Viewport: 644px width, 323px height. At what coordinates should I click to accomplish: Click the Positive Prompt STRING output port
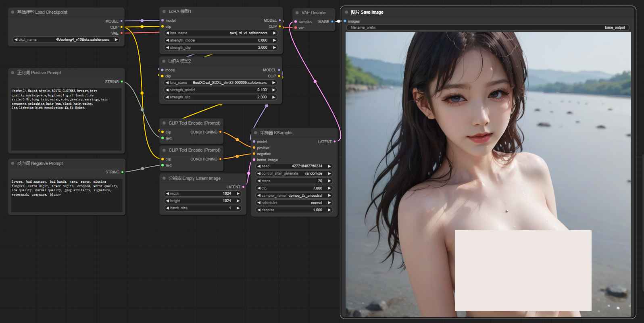[122, 82]
